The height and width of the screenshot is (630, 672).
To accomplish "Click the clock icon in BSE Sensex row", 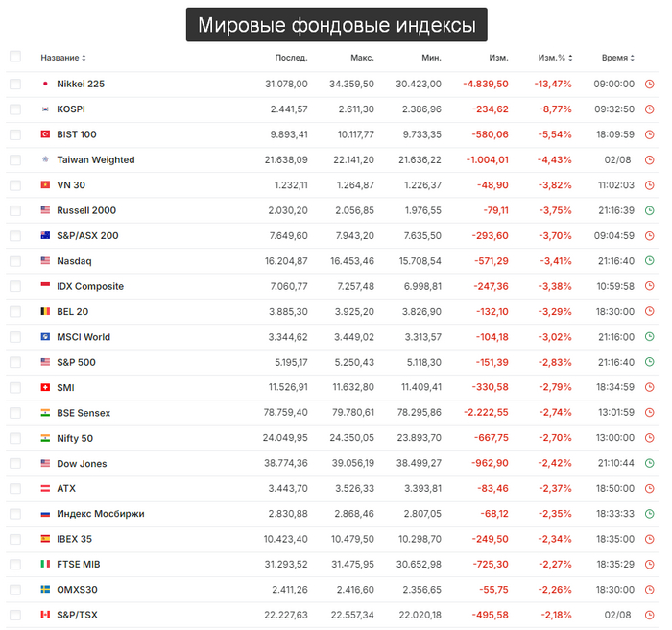I will click(649, 413).
